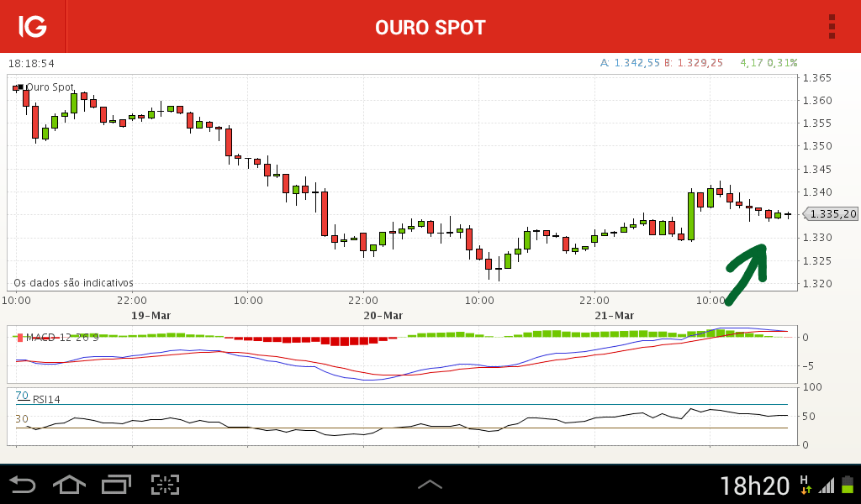
Task: Tap the Android back button
Action: (x=23, y=485)
